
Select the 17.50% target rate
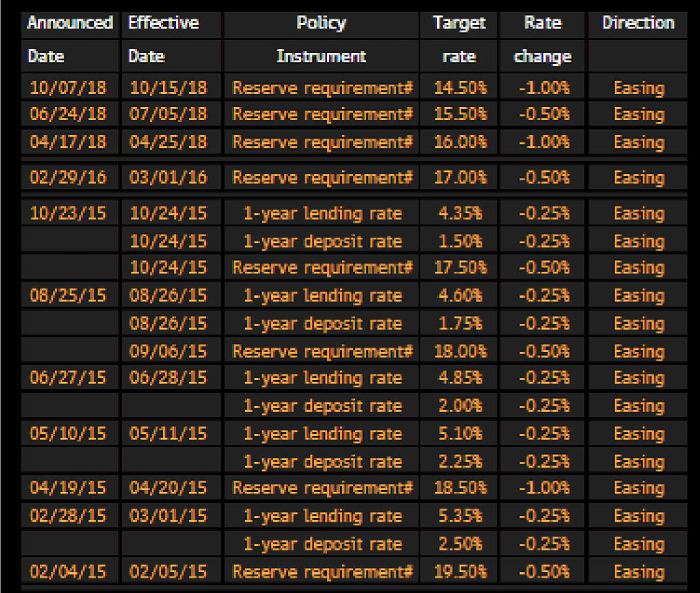click(460, 267)
